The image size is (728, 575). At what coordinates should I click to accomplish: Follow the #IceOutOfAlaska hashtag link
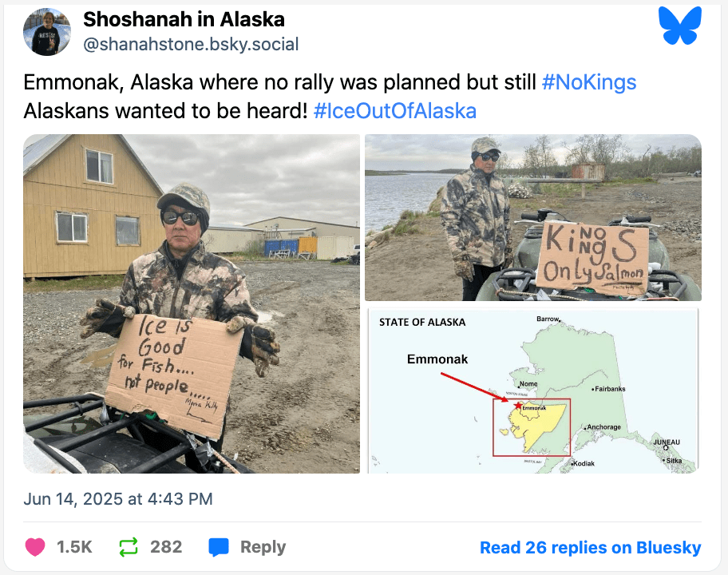click(395, 111)
